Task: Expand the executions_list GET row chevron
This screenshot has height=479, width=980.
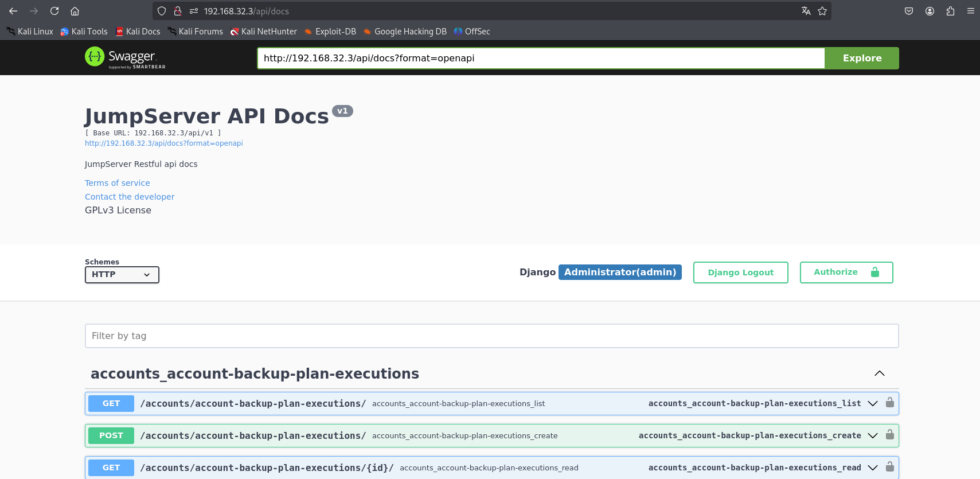Action: pos(873,403)
